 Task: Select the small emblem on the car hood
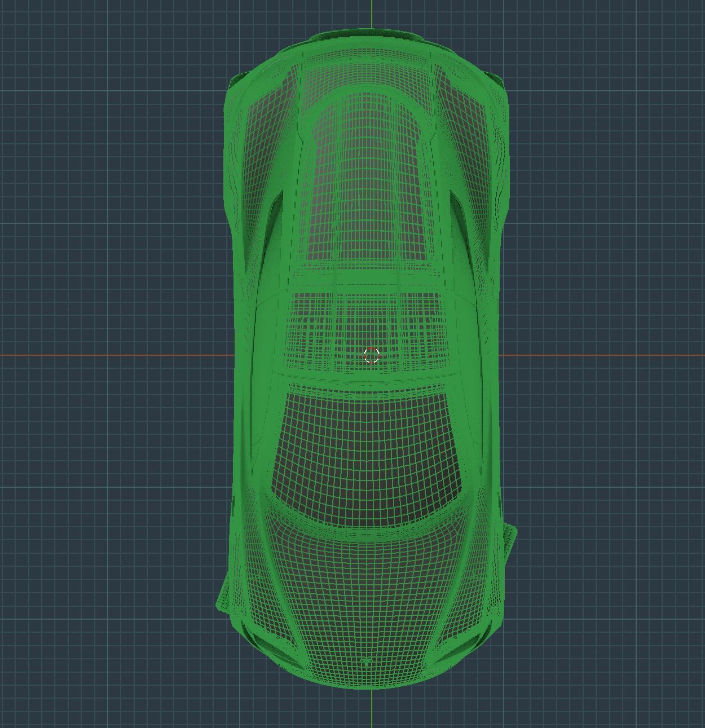click(367, 661)
